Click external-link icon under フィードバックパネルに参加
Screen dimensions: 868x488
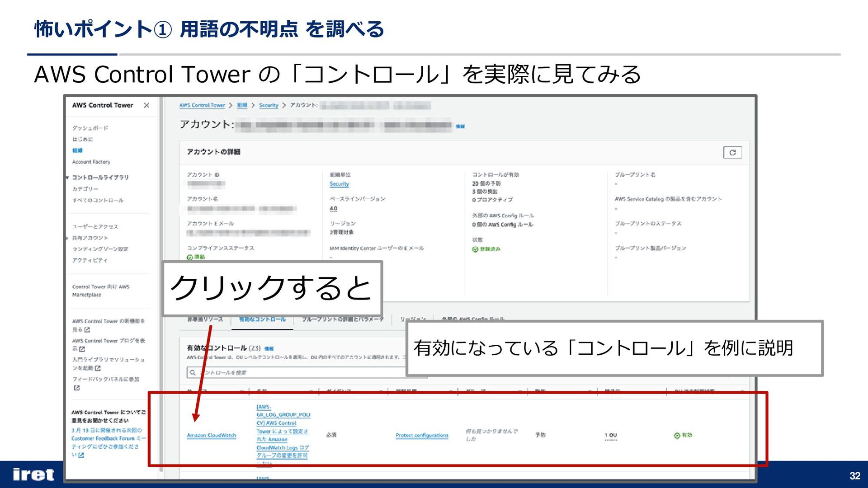click(76, 388)
